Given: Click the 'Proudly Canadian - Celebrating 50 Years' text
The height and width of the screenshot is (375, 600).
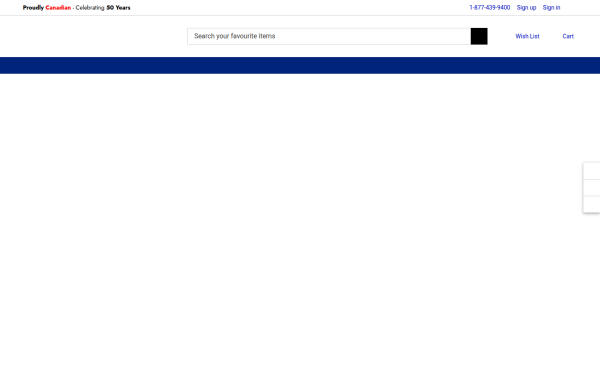Looking at the screenshot, I should point(77,8).
